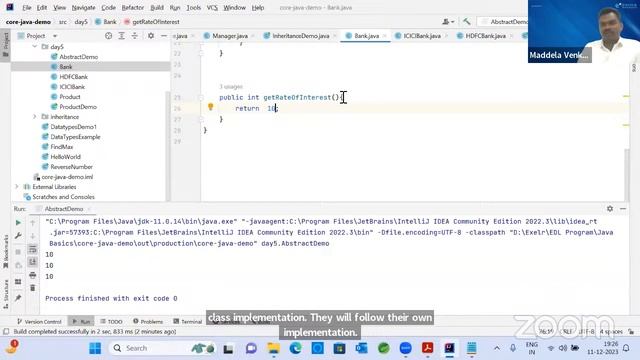Viewport: 640px width, 360px height.
Task: Click the Project panel scrollbar
Action: [x=168, y=146]
